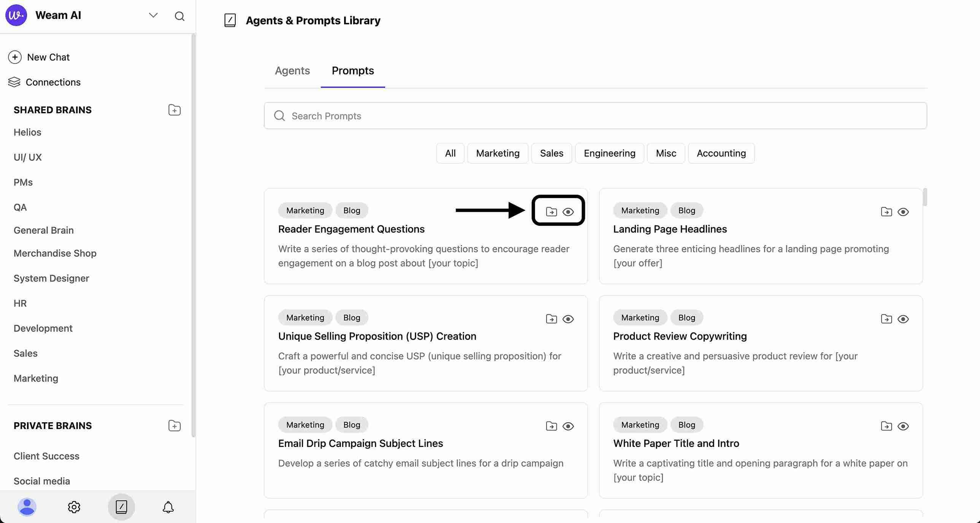Click the Weam AI logo icon
This screenshot has width=980, height=523.
pos(16,15)
